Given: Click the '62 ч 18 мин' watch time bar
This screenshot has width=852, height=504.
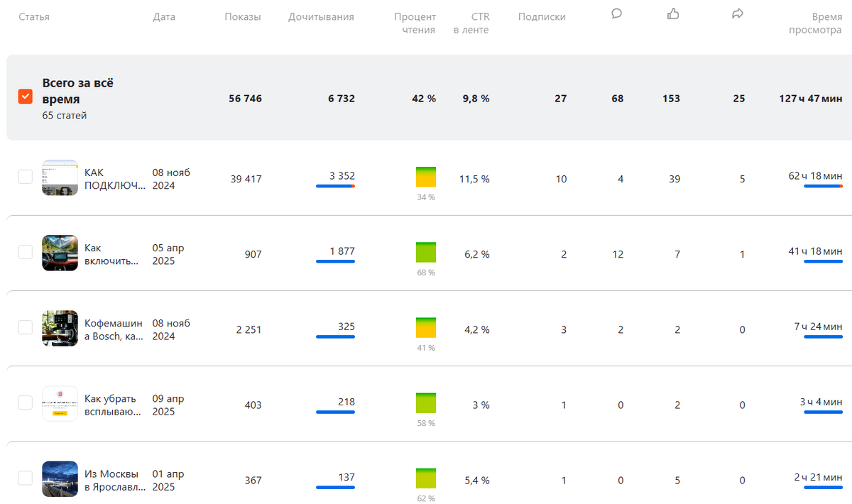Looking at the screenshot, I should coord(823,186).
